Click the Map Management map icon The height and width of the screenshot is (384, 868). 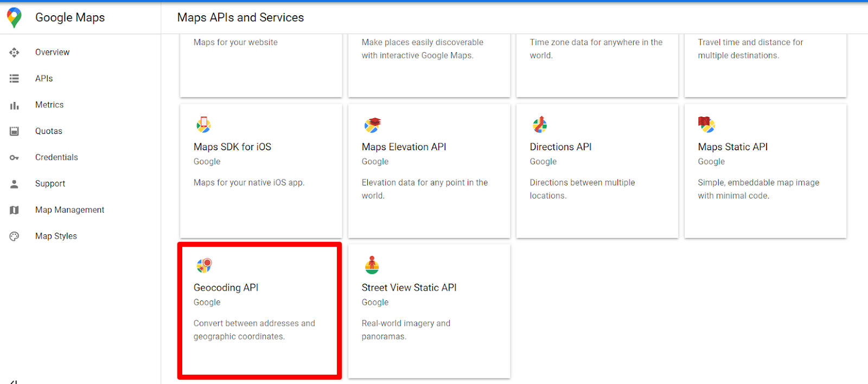[14, 210]
